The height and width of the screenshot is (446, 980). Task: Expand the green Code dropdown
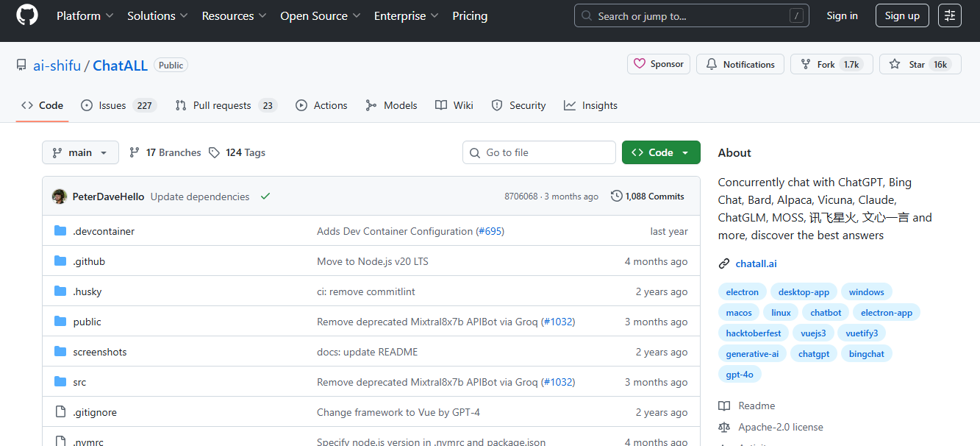point(660,152)
